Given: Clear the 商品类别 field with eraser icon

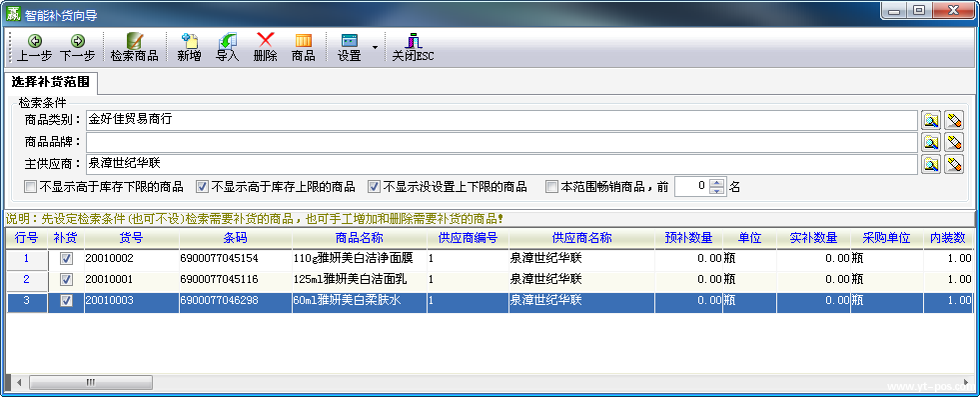Looking at the screenshot, I should [954, 120].
